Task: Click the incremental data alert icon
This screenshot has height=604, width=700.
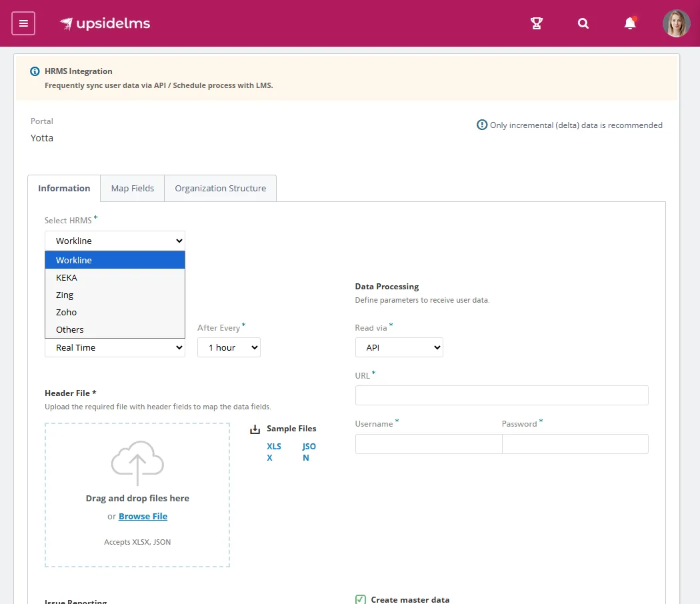Action: (482, 125)
